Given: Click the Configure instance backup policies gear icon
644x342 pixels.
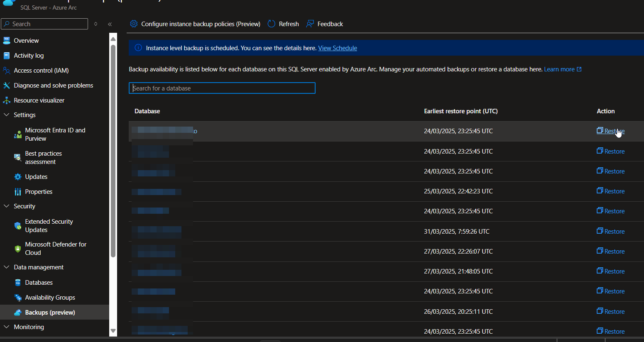Looking at the screenshot, I should 134,24.
